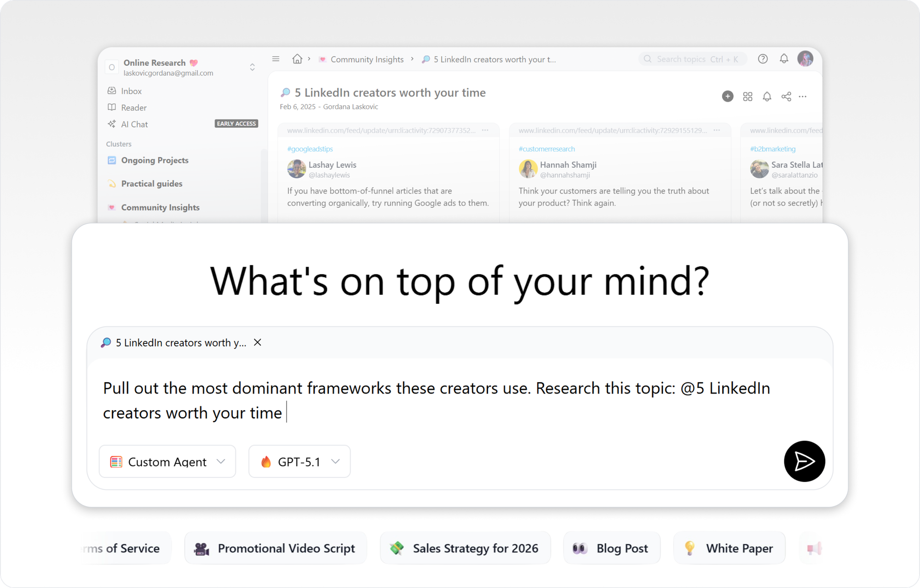Open the hamburger sidebar toggle icon

276,59
